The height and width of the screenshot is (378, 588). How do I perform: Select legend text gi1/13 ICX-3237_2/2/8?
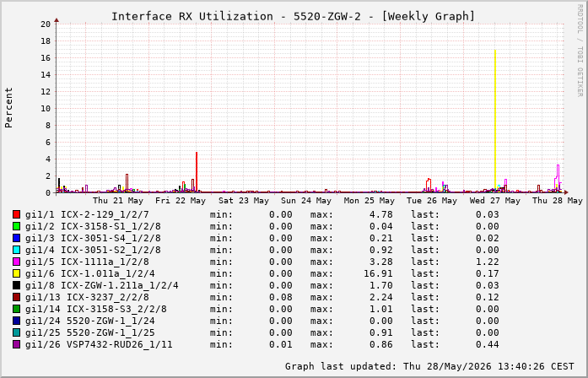[x=87, y=297]
